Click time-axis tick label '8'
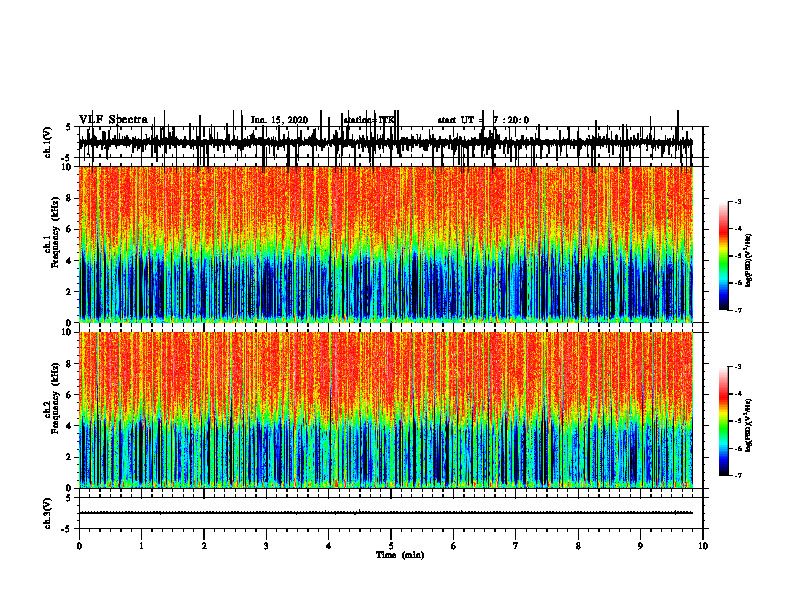 [x=578, y=546]
